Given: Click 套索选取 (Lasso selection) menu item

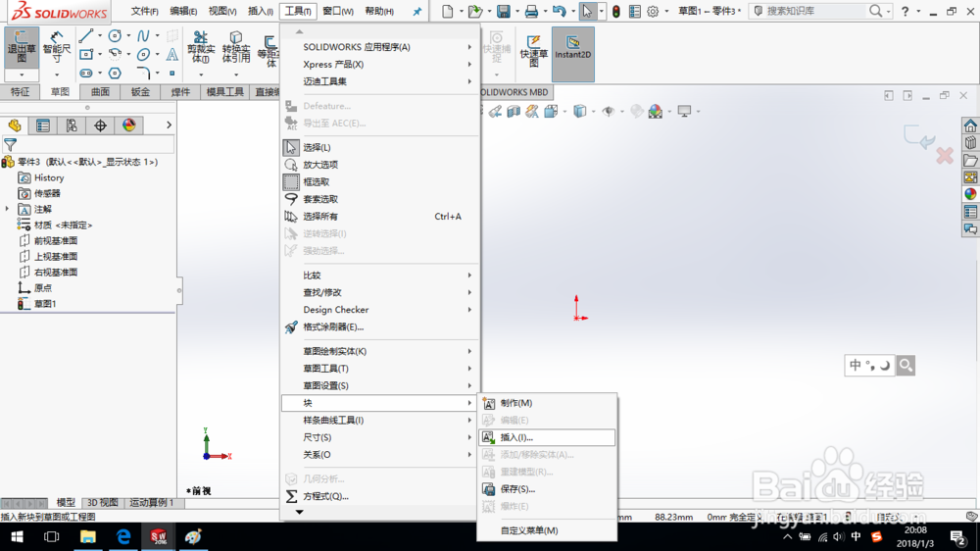Looking at the screenshot, I should click(x=380, y=199).
